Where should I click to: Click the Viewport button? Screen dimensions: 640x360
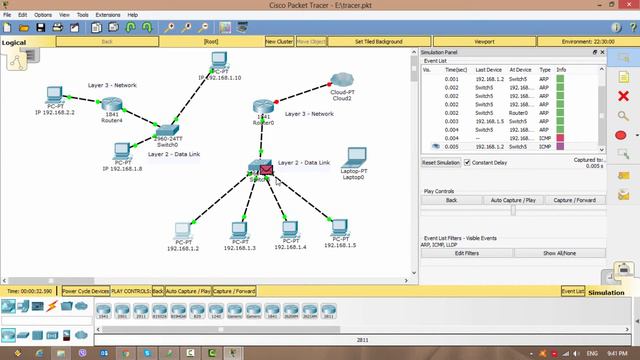click(484, 41)
